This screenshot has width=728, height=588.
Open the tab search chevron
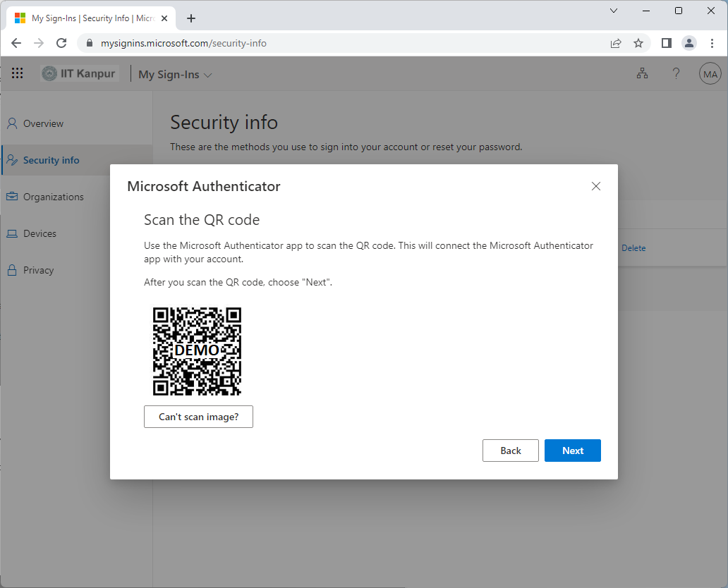(613, 11)
